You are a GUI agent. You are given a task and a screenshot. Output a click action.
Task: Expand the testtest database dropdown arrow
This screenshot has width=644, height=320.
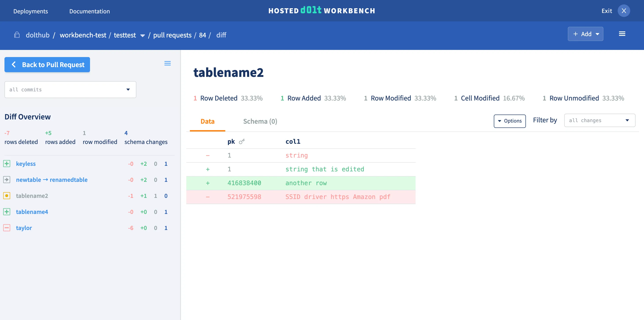point(142,35)
